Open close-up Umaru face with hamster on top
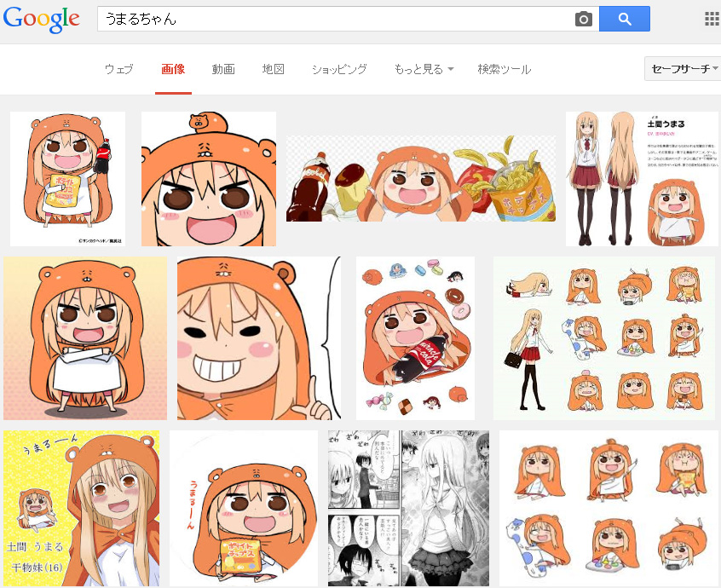This screenshot has width=721, height=588. tap(209, 179)
